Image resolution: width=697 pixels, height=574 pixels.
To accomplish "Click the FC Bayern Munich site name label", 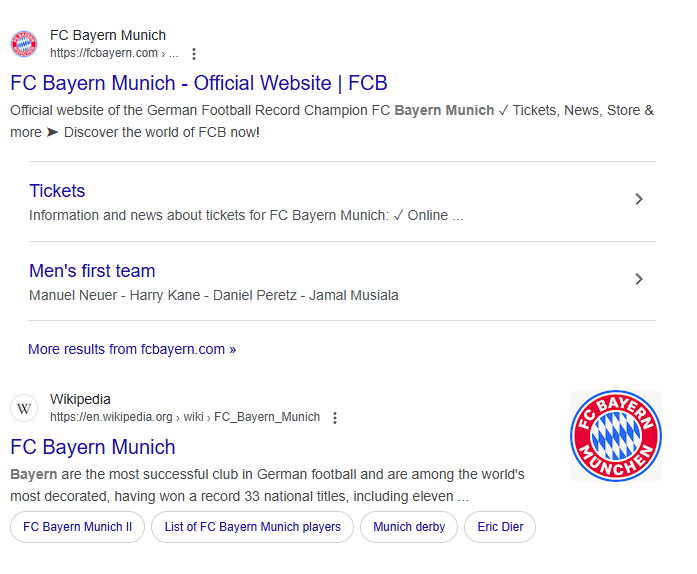I will tap(108, 35).
